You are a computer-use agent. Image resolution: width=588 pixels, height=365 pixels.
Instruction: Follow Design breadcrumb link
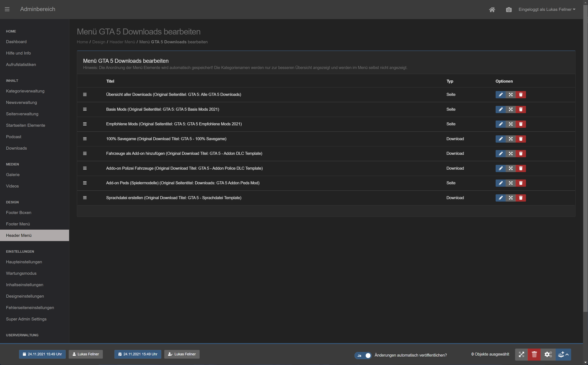coord(99,42)
